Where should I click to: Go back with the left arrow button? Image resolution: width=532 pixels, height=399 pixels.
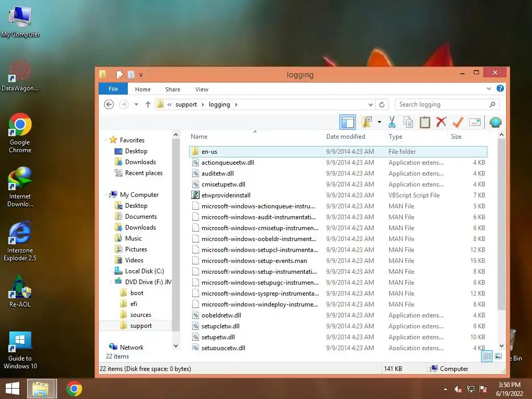pyautogui.click(x=109, y=104)
